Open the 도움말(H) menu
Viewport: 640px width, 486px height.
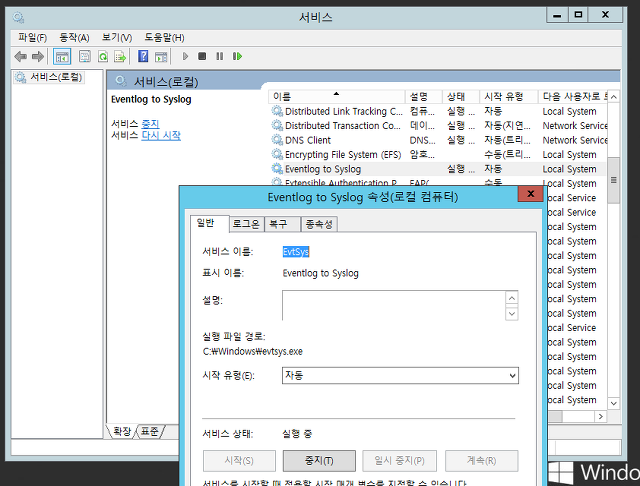pos(164,38)
